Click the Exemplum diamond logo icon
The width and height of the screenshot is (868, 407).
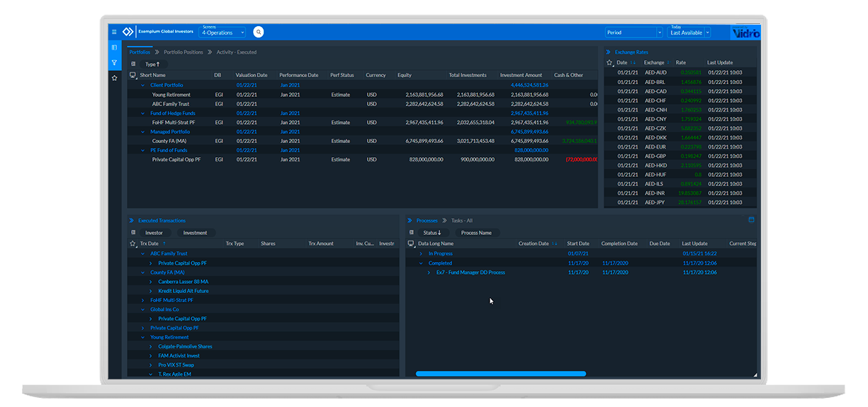tap(128, 32)
